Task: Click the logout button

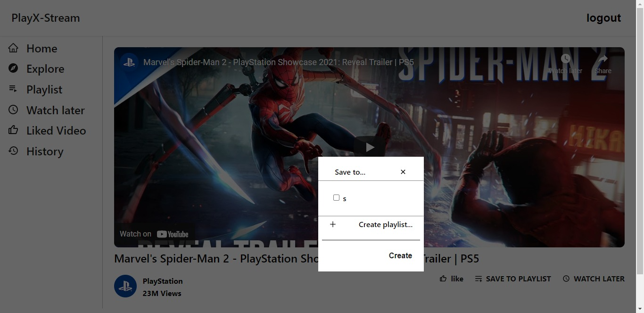Action: click(x=603, y=18)
